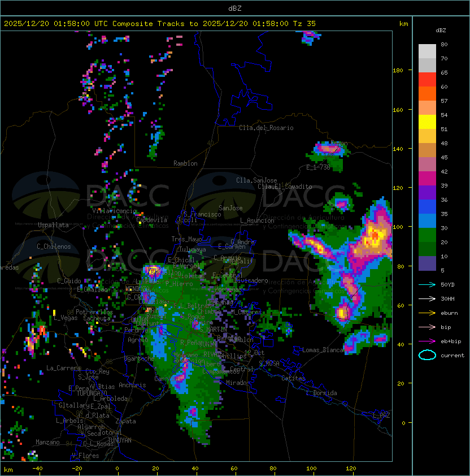Click the eburn legend label

tap(449, 313)
